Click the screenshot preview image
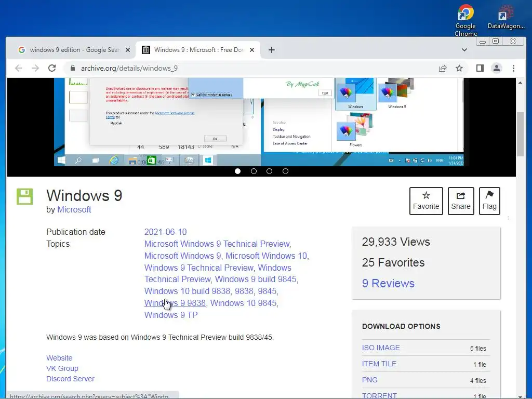 [259, 122]
